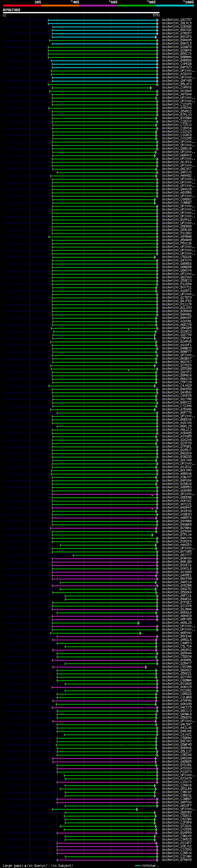
Task: Select the UniRef100_C6J4Z1 label
Action: click(x=177, y=734)
